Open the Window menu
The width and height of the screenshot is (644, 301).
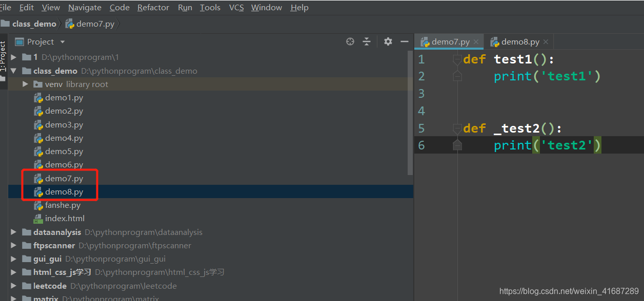tap(267, 7)
